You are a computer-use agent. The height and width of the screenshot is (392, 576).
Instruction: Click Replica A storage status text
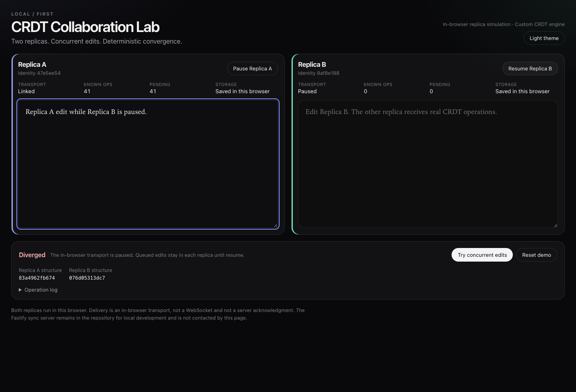tap(242, 91)
